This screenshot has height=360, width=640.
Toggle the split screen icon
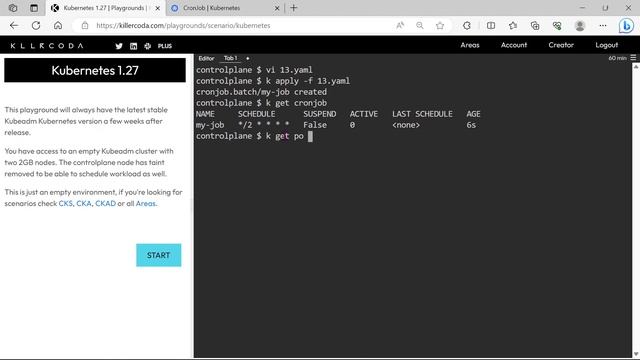coord(491,25)
